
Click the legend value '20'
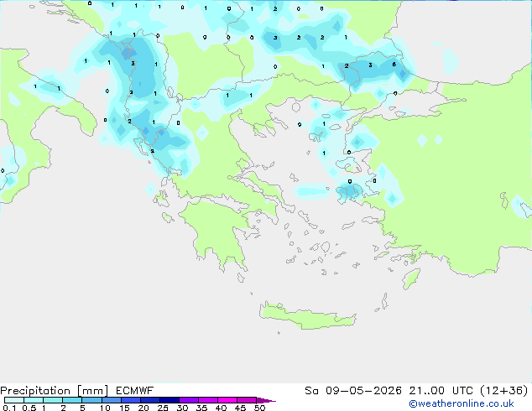tap(143, 408)
